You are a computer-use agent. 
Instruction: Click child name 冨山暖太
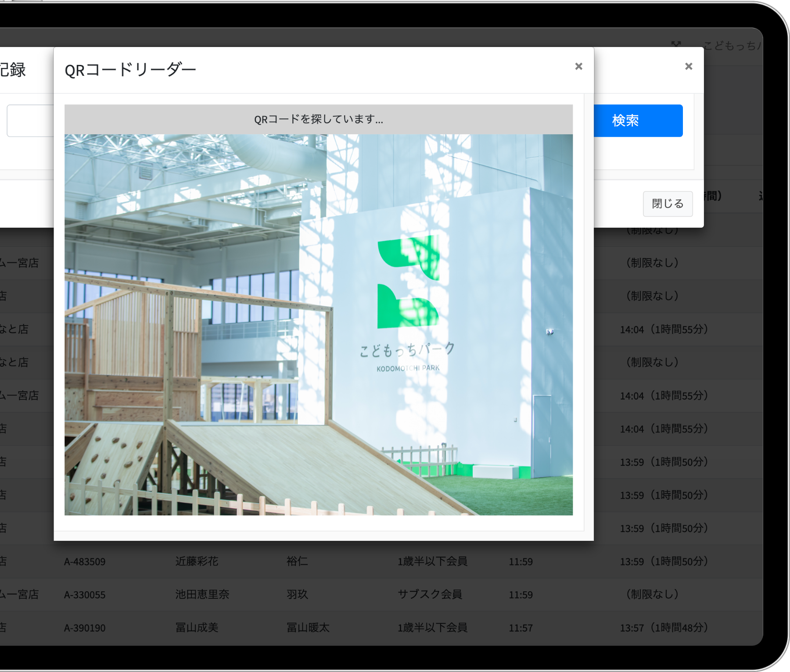(x=308, y=628)
